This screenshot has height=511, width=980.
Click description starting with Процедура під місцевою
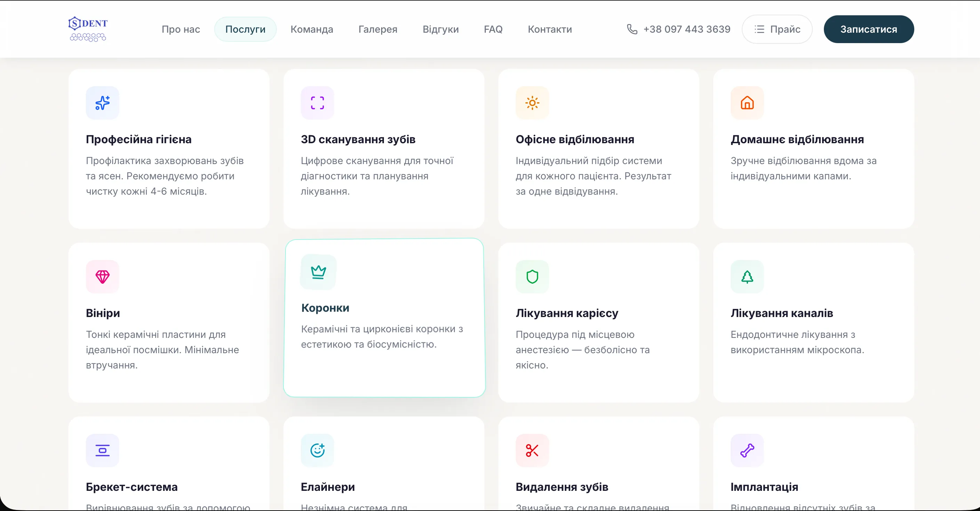[x=583, y=350]
